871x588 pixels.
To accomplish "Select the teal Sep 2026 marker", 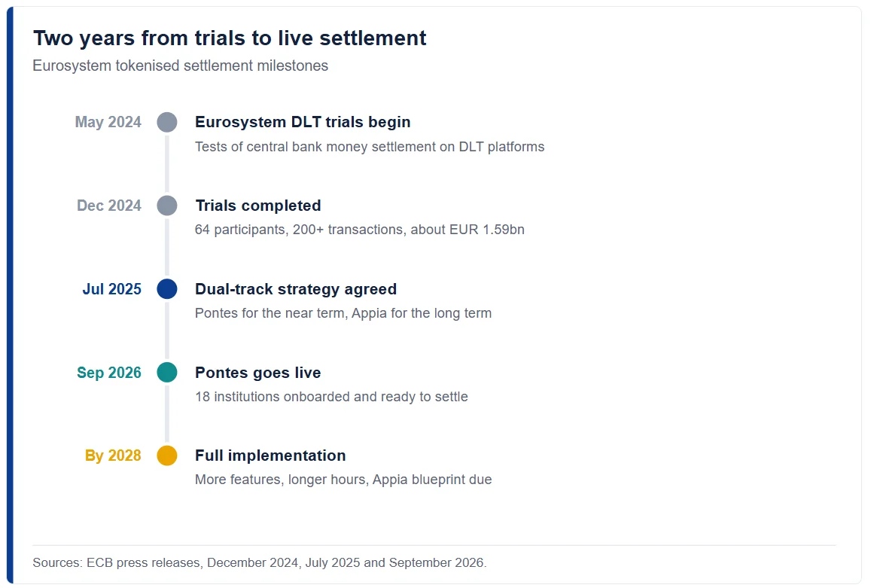I will tap(166, 373).
